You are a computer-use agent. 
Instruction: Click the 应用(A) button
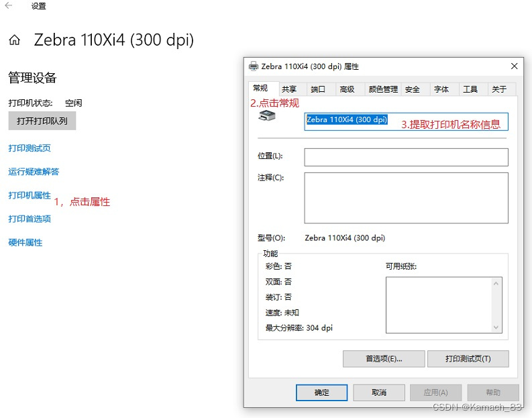[435, 393]
